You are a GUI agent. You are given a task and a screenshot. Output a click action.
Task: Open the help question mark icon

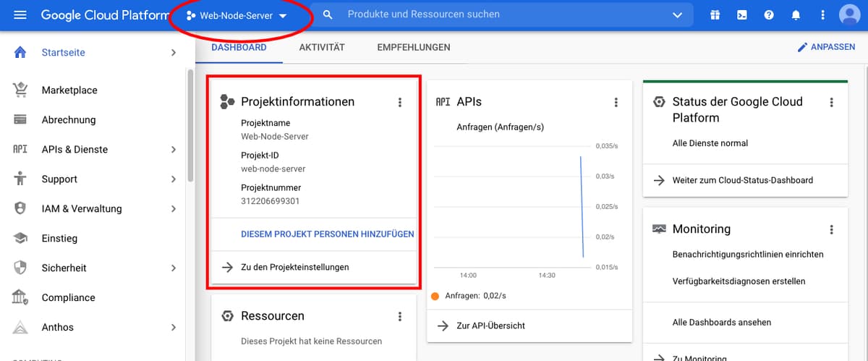click(x=768, y=15)
